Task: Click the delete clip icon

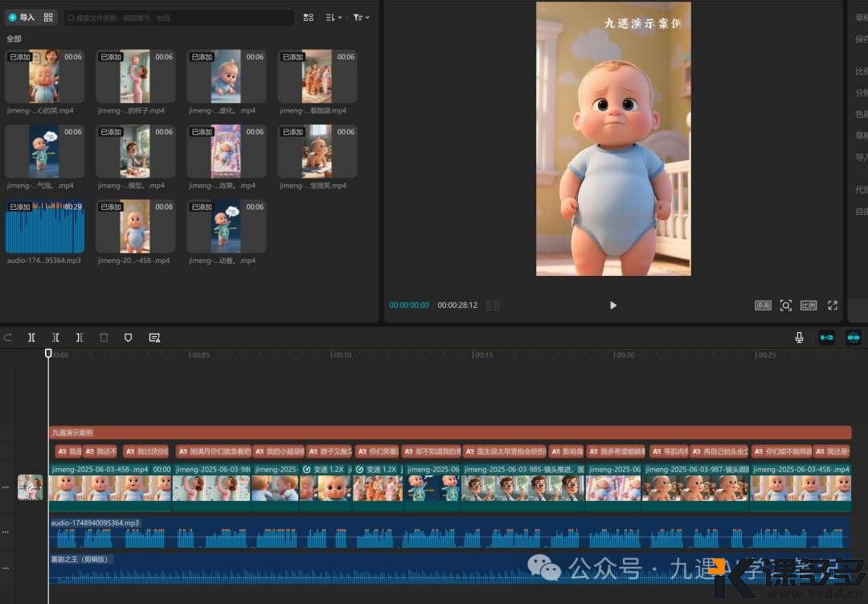Action: pos(104,338)
